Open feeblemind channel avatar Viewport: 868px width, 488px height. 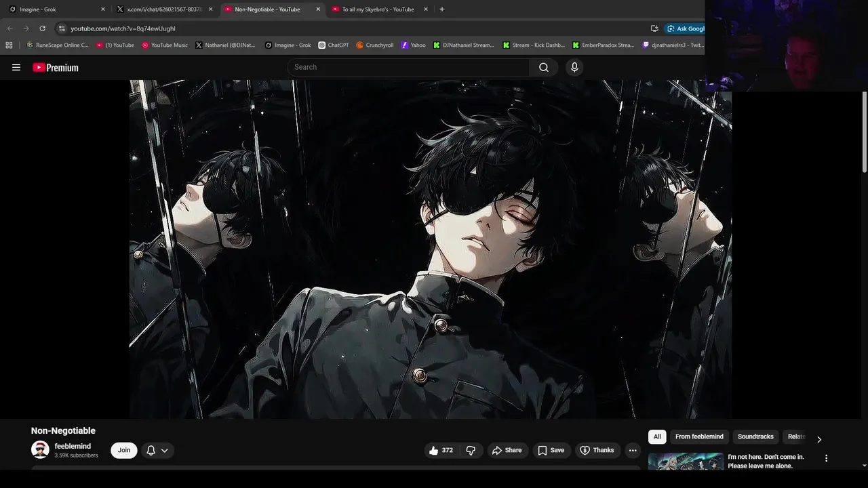pos(40,450)
